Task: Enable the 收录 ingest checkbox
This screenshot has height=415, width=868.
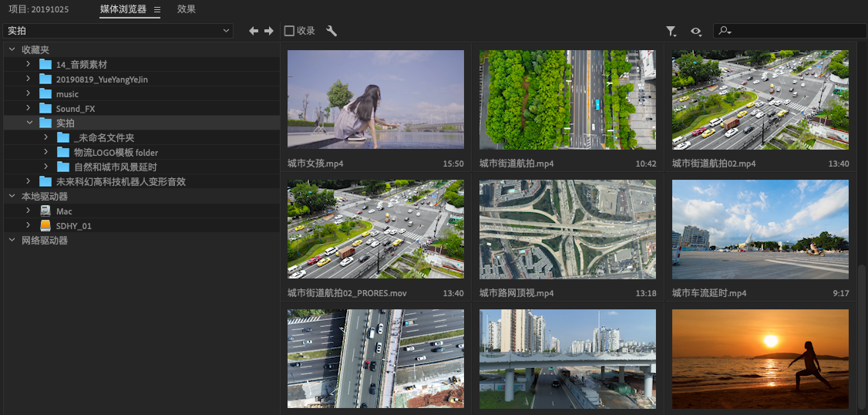Action: click(x=290, y=31)
